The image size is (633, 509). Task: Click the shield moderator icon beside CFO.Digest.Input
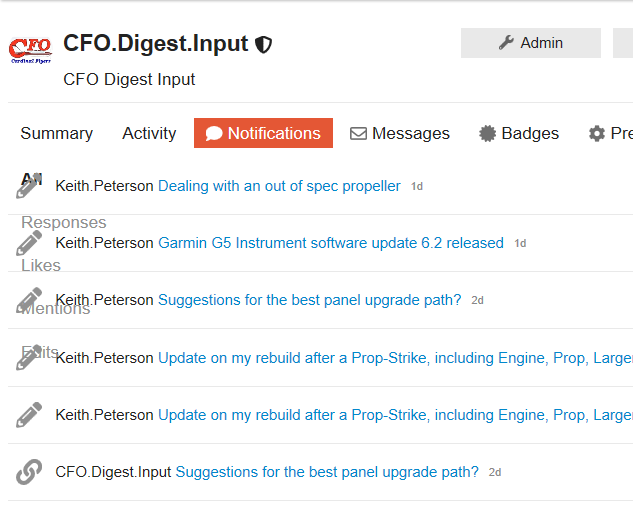click(263, 44)
